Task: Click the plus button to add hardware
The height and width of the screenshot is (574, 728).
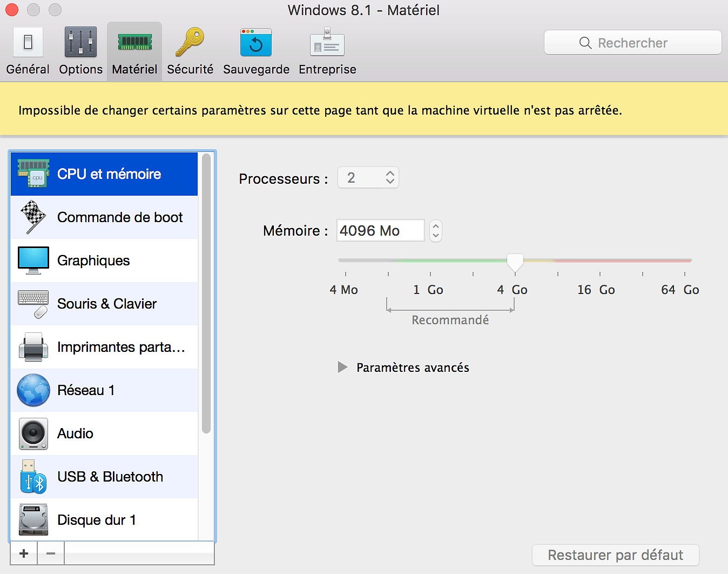Action: (x=24, y=553)
